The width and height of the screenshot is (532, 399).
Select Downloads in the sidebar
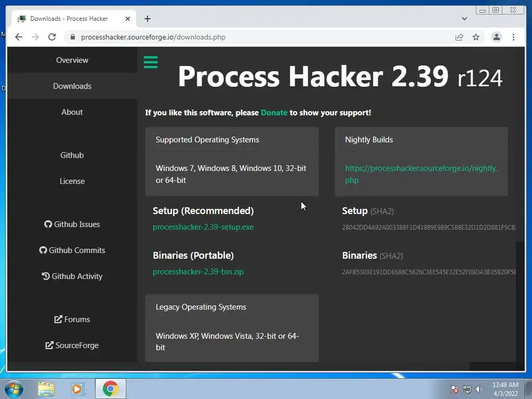[x=72, y=86]
